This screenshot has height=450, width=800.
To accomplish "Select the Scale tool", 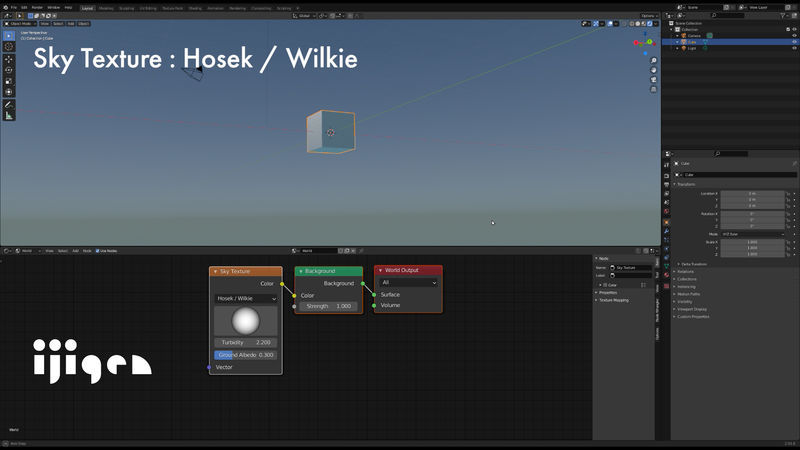I will click(9, 81).
